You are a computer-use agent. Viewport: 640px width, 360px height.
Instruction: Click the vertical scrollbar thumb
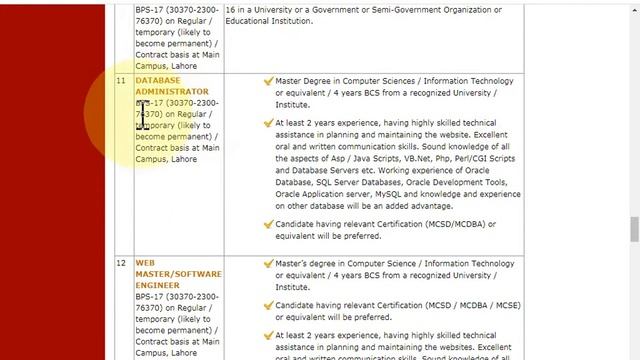[634, 229]
